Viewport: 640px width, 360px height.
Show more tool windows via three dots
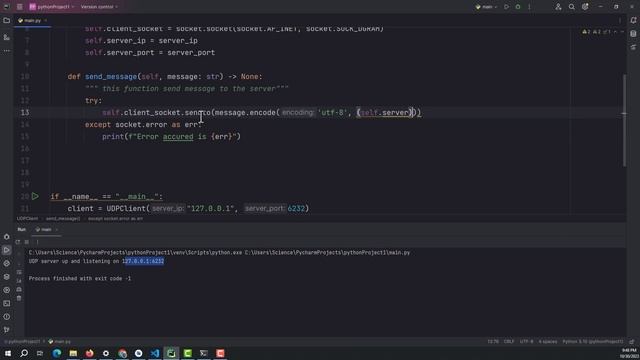(x=7, y=51)
